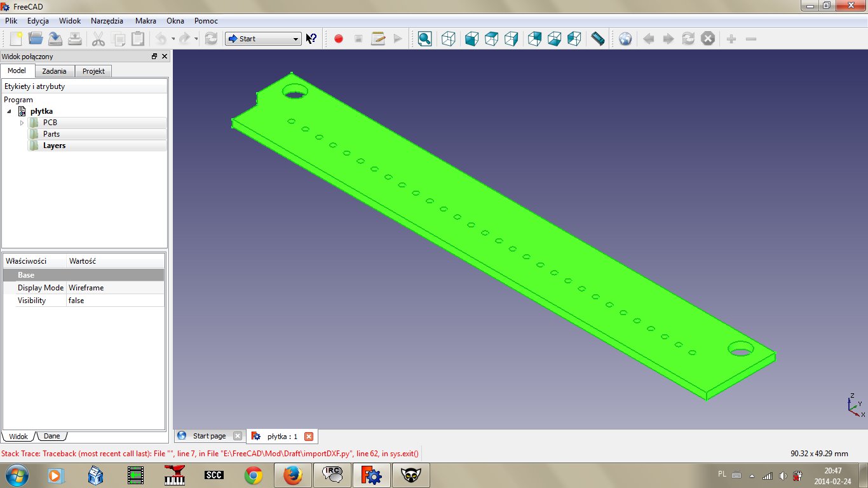Image resolution: width=868 pixels, height=488 pixels.
Task: Click the Paste clipboard icon
Action: [138, 39]
